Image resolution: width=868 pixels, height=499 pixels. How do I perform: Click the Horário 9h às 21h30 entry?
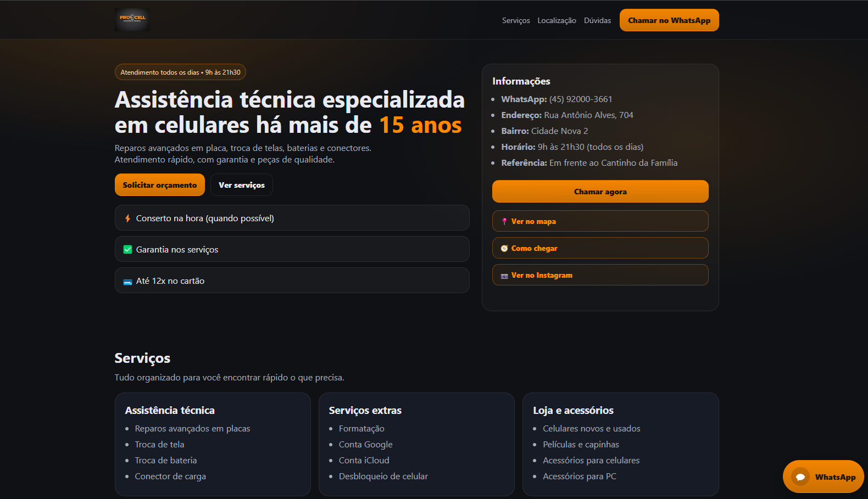click(572, 147)
